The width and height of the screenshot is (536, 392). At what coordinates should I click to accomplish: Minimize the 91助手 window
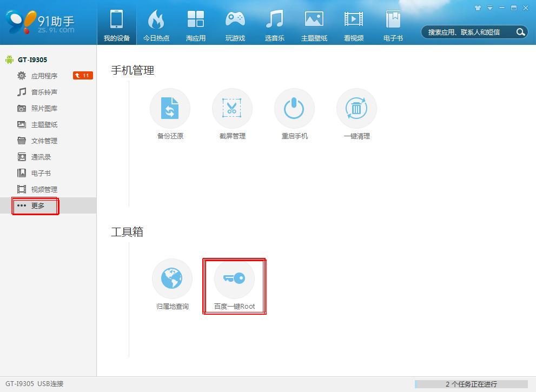point(501,8)
